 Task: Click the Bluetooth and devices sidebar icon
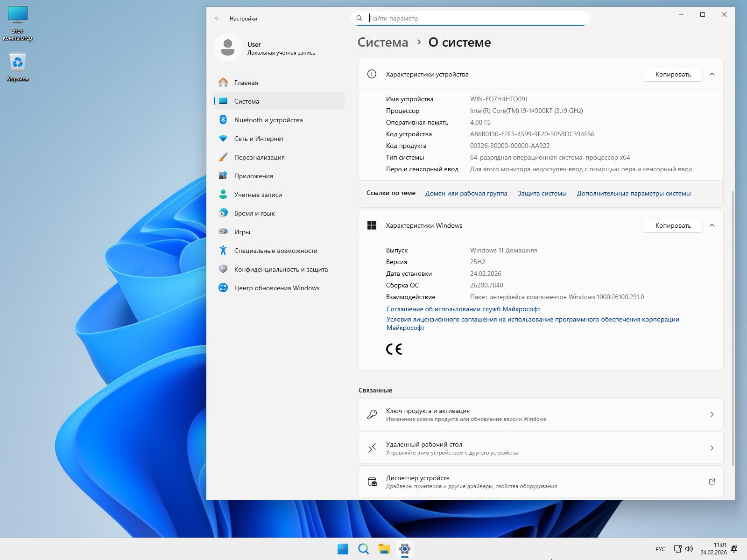tap(223, 120)
